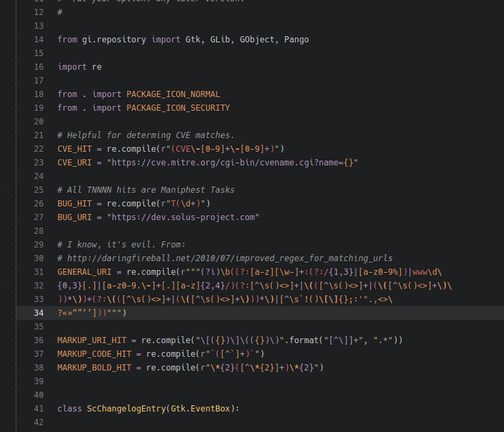Click PACKAGE_ICON_SECURITY identifier
Screen dimensions: 504x432
point(178,108)
